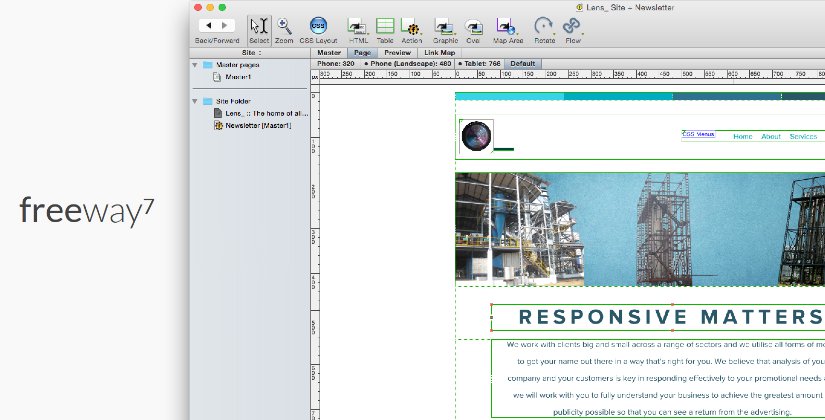Click the Flow link tool
825x420 pixels.
[572, 27]
